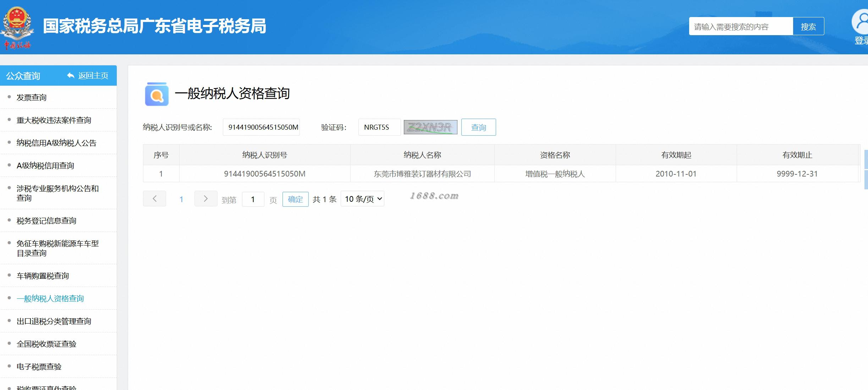
Task: Click the 纳税人名称 column header
Action: [x=422, y=155]
